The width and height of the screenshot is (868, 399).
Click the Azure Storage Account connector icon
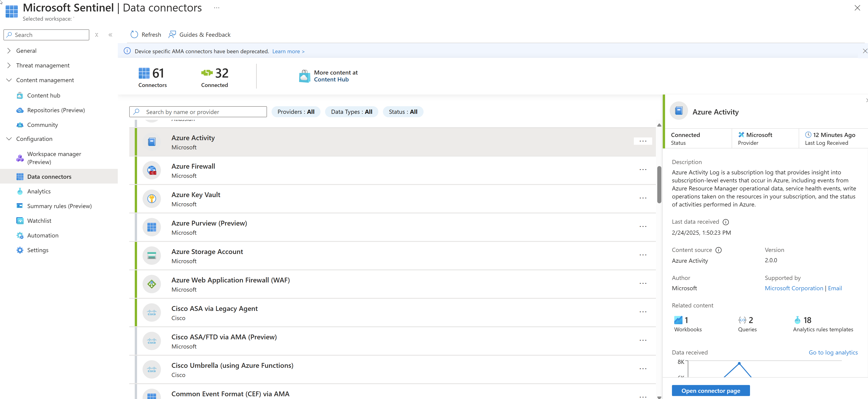[x=152, y=256]
